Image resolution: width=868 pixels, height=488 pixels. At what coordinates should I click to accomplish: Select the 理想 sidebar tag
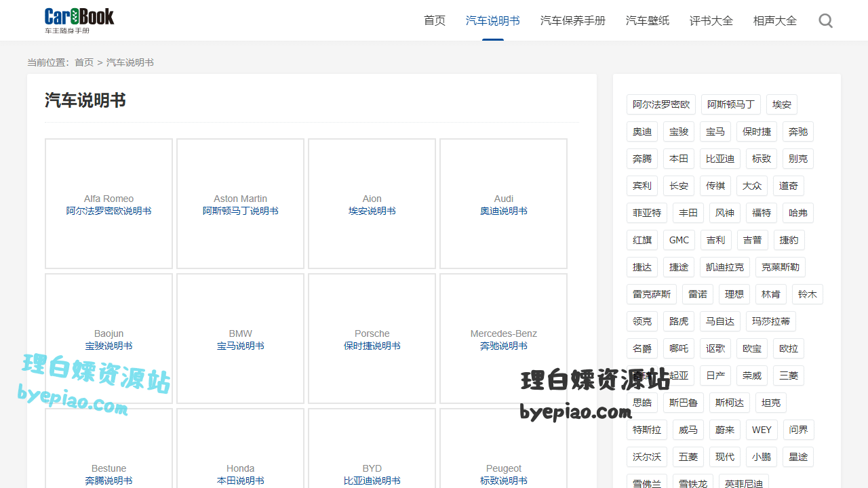pyautogui.click(x=734, y=294)
